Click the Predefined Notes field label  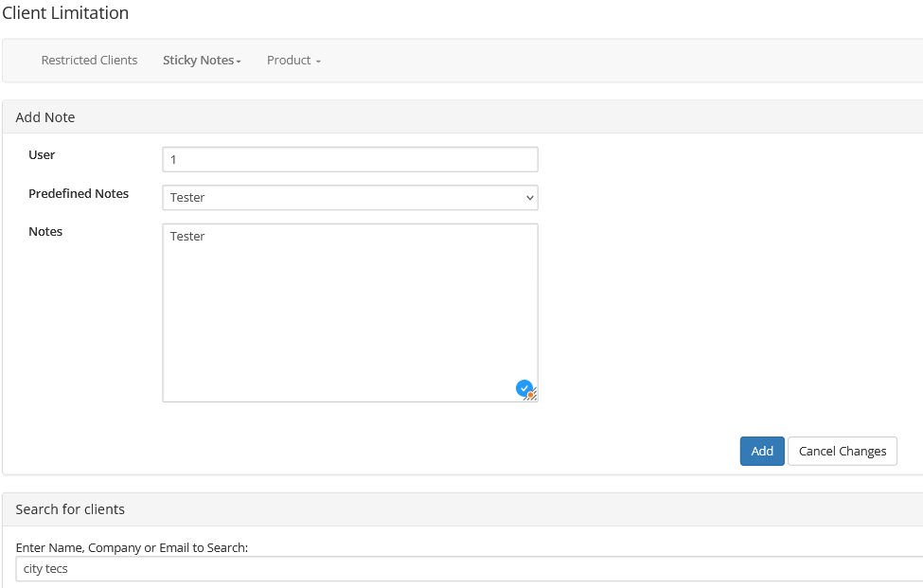click(79, 194)
